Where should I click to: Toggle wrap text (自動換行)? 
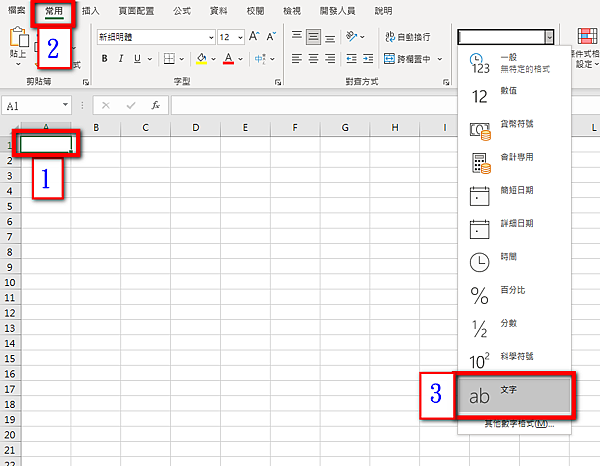click(x=408, y=37)
